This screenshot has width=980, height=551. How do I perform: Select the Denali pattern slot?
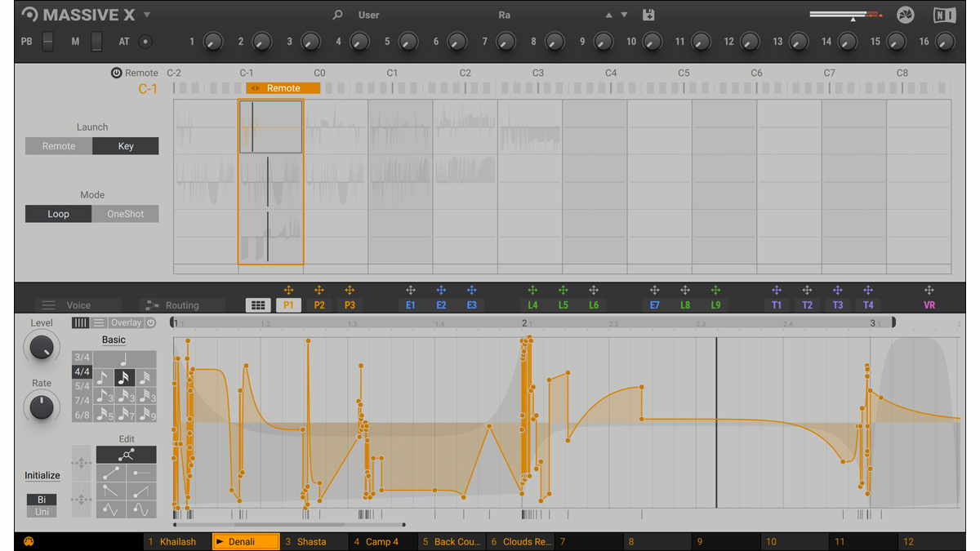click(x=245, y=541)
